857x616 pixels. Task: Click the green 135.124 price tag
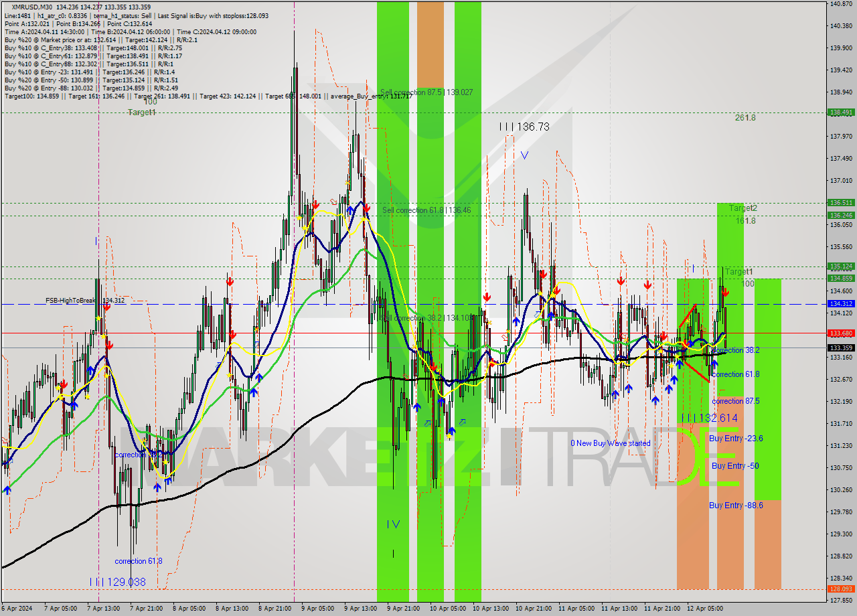pos(842,266)
